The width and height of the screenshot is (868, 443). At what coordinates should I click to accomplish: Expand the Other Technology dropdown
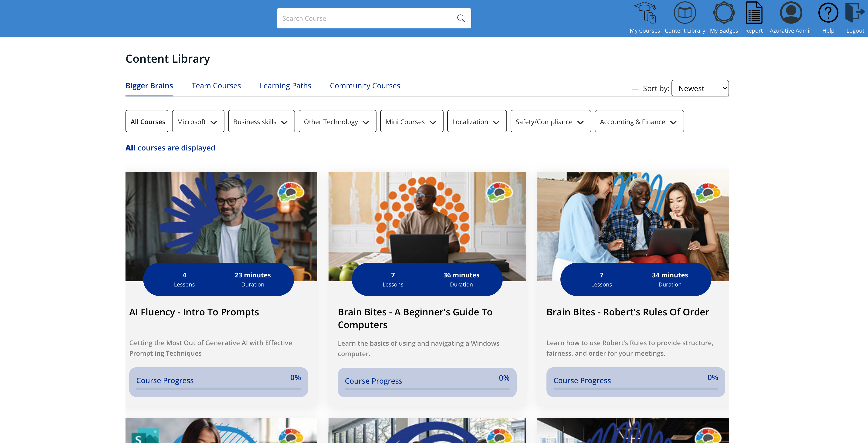coord(337,121)
